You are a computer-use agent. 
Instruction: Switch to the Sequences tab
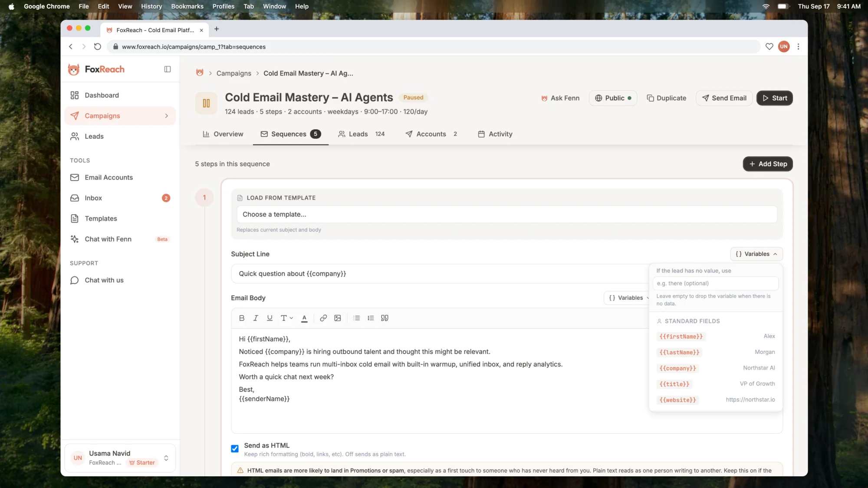pyautogui.click(x=290, y=134)
